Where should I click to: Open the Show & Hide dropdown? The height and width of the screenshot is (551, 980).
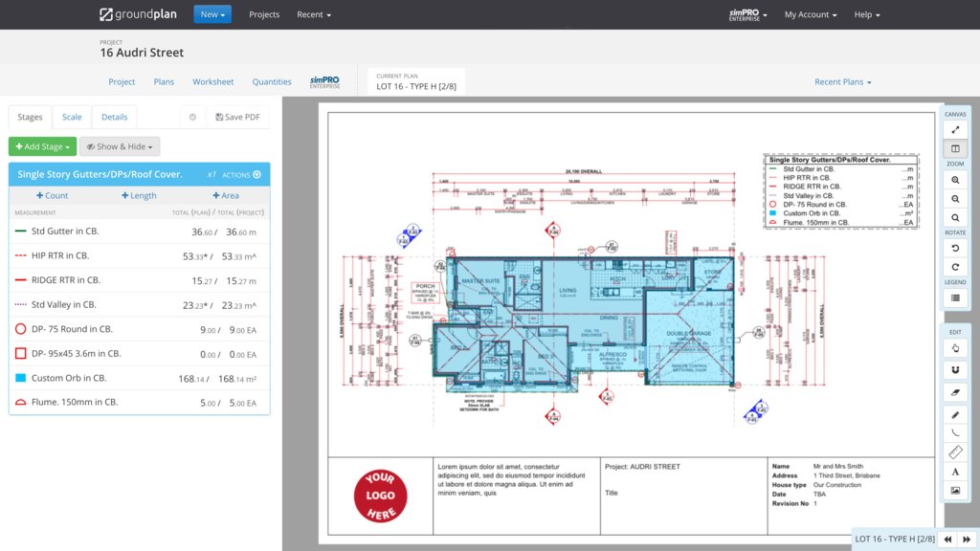tap(120, 145)
